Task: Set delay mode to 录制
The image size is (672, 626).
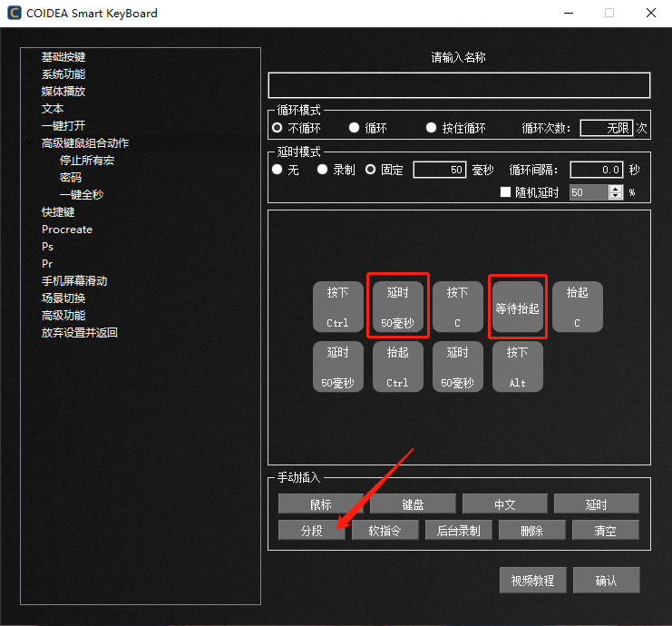Action: coord(322,170)
